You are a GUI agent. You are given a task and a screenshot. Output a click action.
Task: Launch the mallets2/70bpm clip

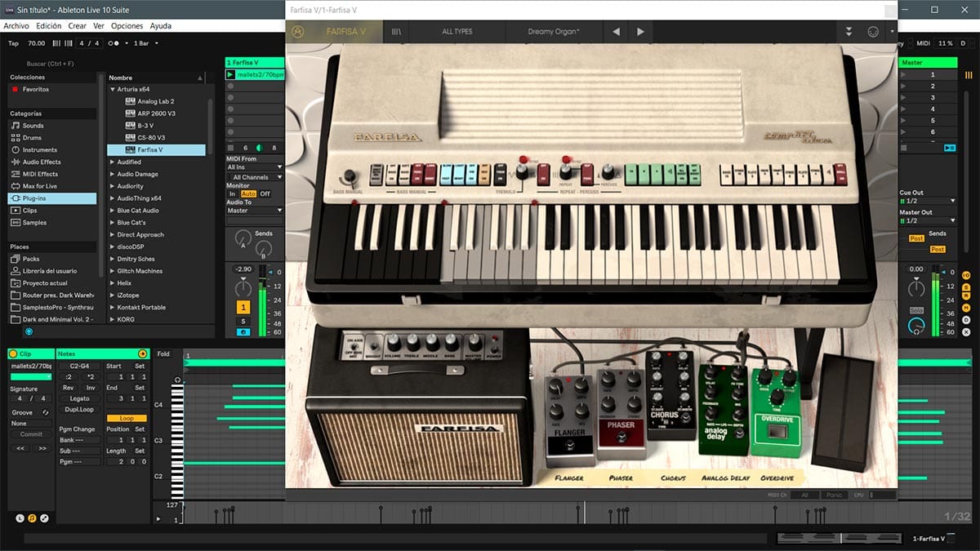pos(230,74)
